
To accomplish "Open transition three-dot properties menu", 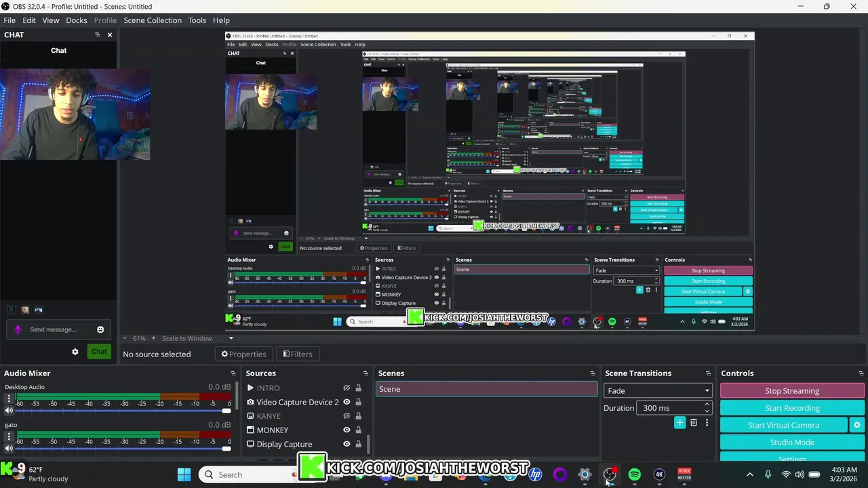I will pos(707,423).
